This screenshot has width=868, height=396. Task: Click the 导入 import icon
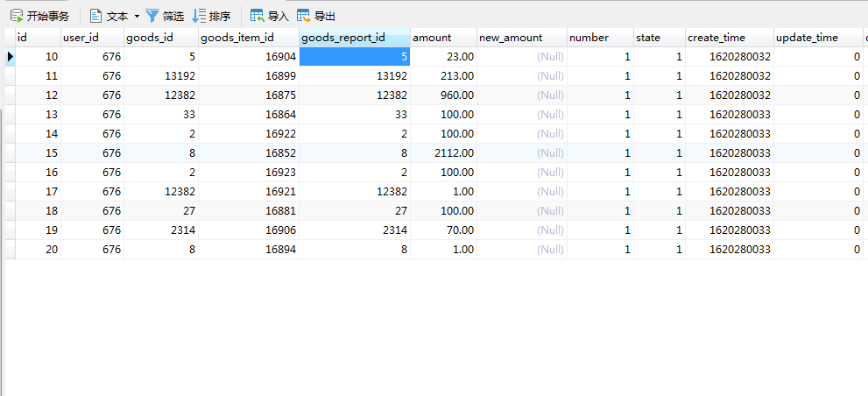[258, 16]
